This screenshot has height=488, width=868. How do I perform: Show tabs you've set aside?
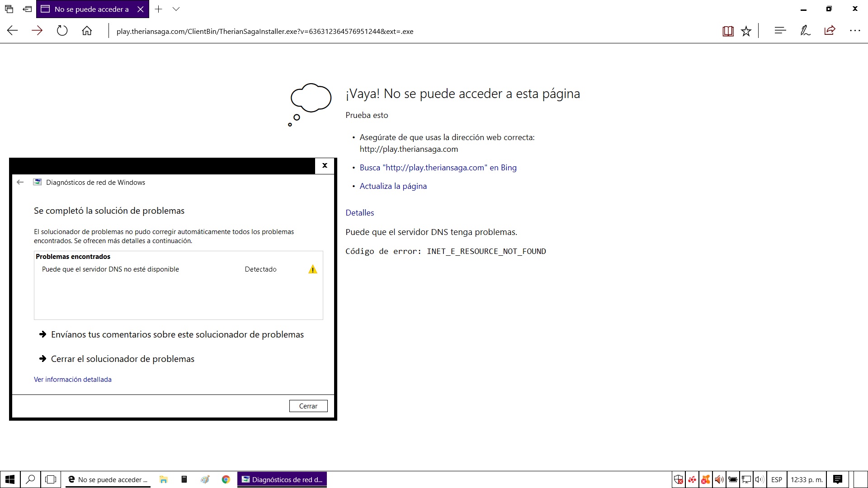9,9
